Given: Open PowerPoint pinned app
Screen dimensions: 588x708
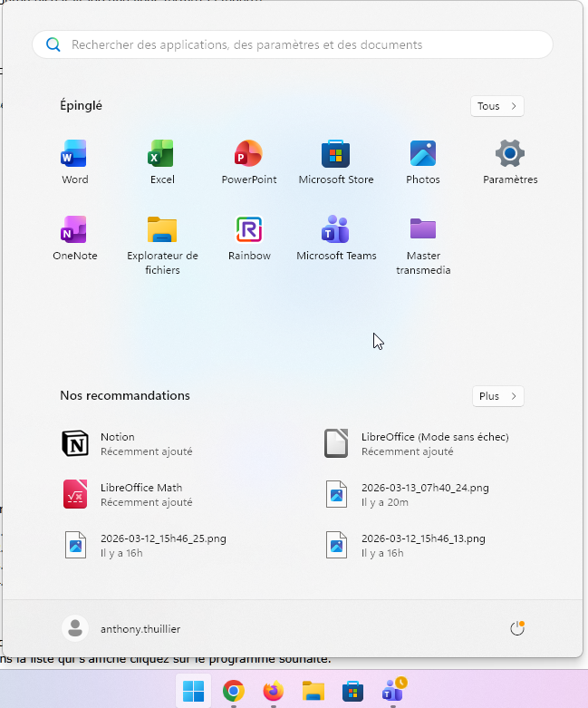Looking at the screenshot, I should [249, 162].
